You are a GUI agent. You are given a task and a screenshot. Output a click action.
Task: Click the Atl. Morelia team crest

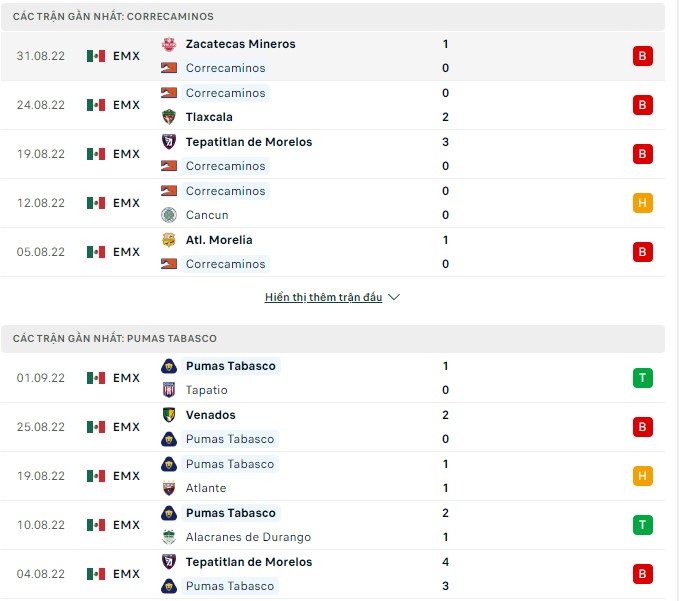coord(168,240)
